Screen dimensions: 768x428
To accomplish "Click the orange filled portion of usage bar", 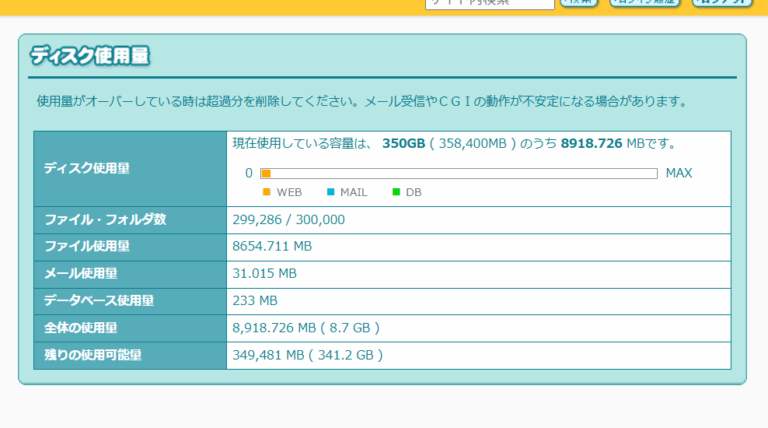I will coord(266,173).
